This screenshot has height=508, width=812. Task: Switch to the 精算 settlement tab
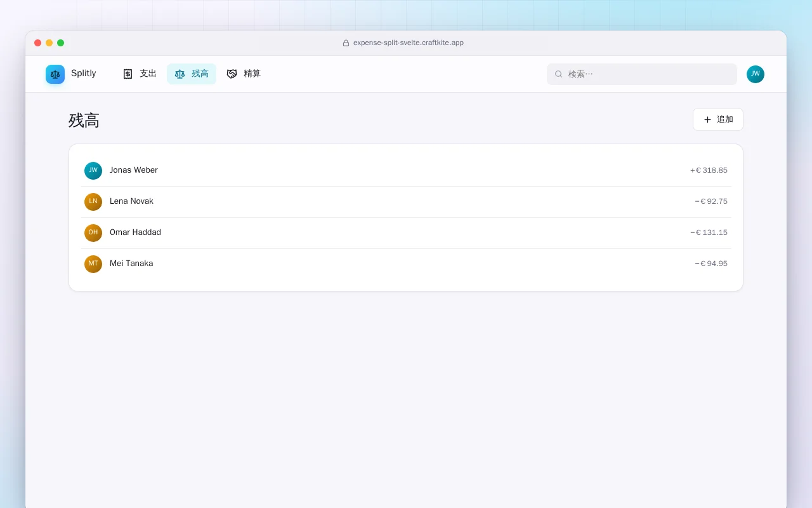pos(244,74)
